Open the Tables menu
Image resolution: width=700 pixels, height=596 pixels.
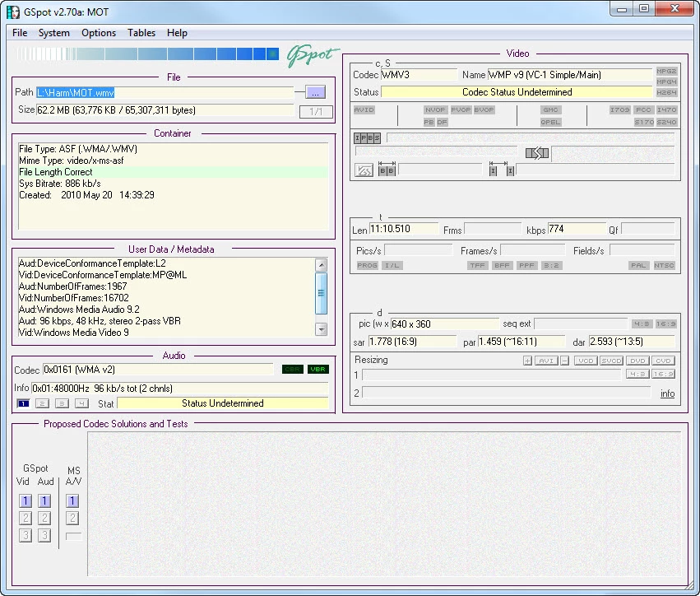point(141,33)
